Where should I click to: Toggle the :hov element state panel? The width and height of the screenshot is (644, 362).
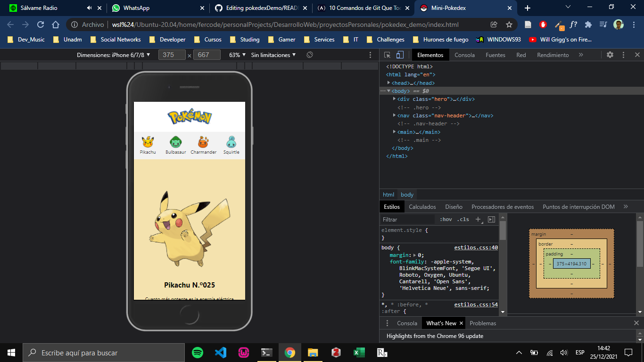pos(446,219)
